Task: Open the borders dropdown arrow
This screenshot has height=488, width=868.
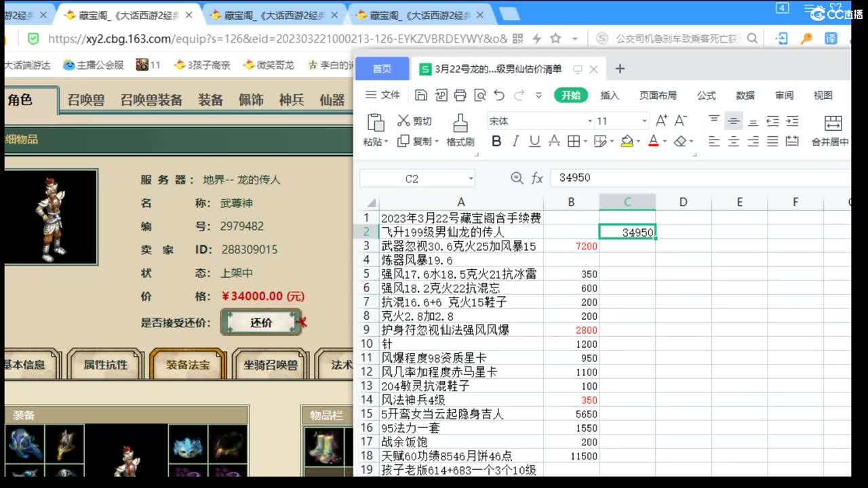Action: [x=586, y=142]
